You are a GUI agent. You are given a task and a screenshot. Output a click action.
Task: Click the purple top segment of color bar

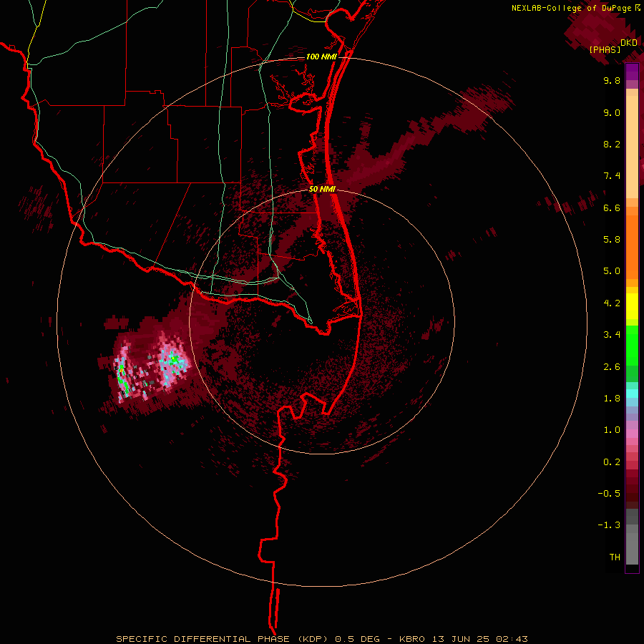click(632, 72)
